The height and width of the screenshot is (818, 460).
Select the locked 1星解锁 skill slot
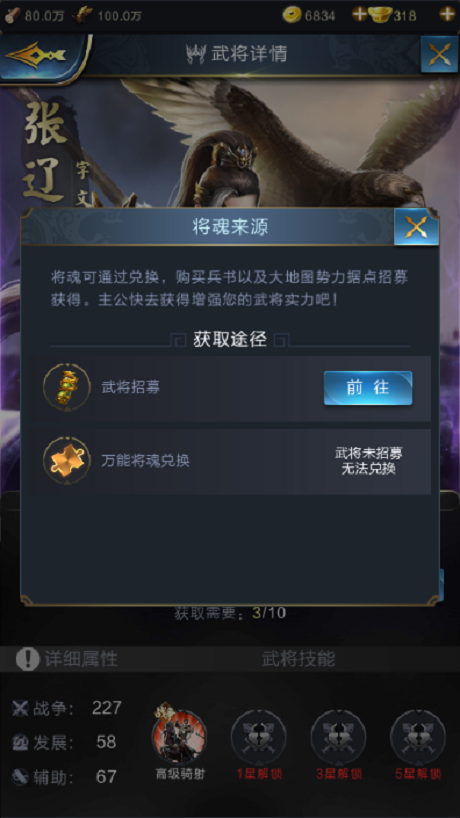pos(259,738)
